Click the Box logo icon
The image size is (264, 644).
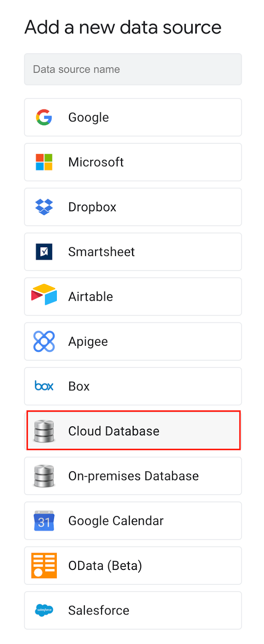[x=44, y=386]
